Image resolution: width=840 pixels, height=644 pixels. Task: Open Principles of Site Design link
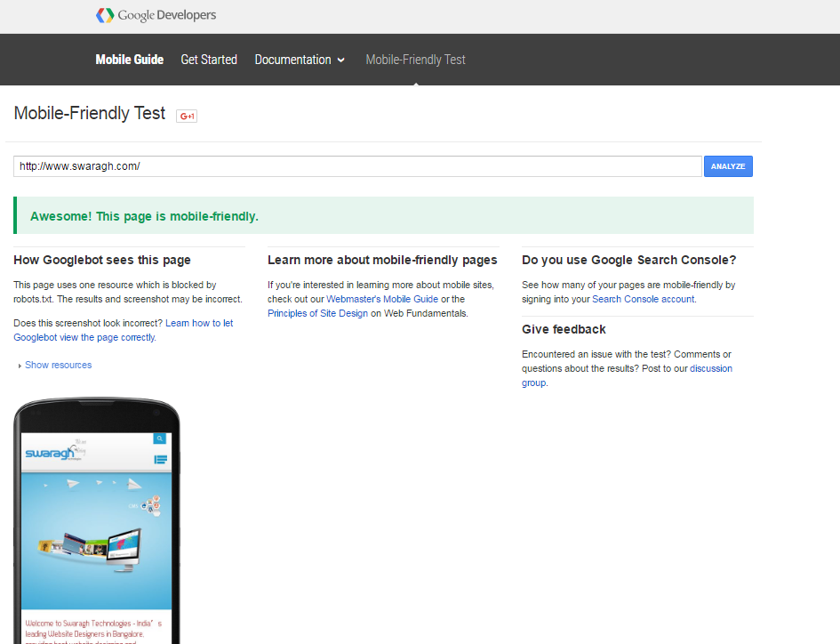click(x=317, y=313)
